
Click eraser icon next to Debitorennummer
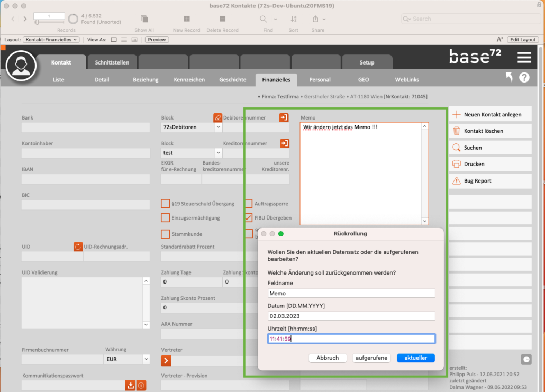click(x=217, y=117)
